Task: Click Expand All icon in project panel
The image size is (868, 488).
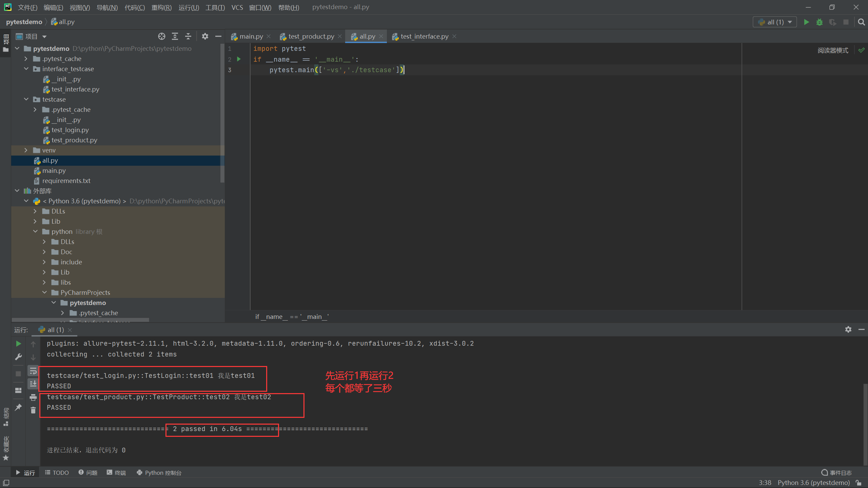Action: 175,36
